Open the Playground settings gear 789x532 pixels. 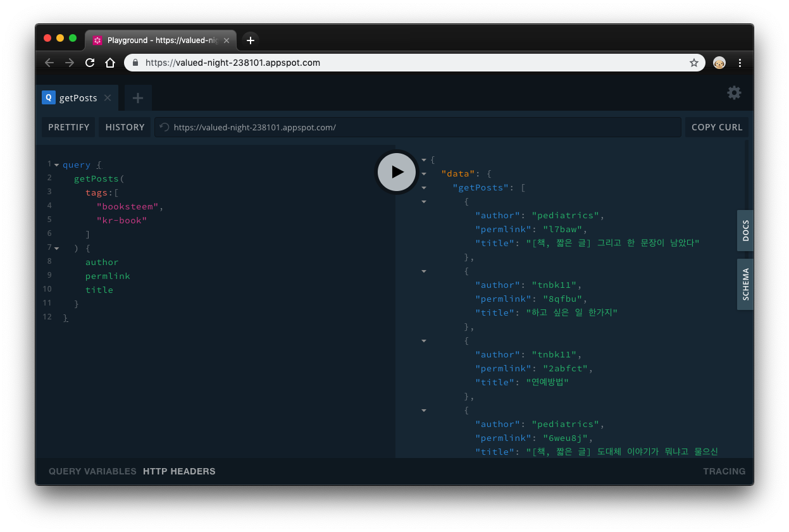(x=734, y=93)
